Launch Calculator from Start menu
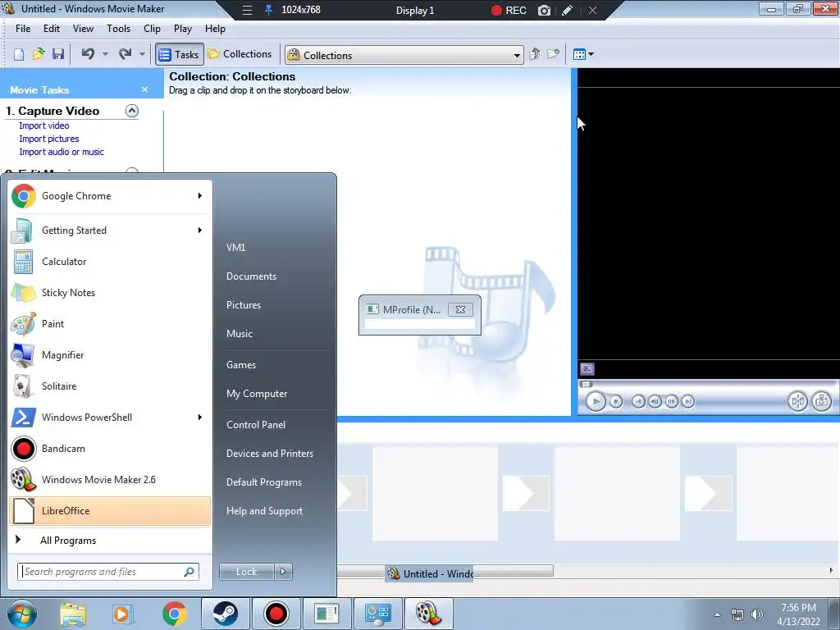840x630 pixels. [x=110, y=262]
